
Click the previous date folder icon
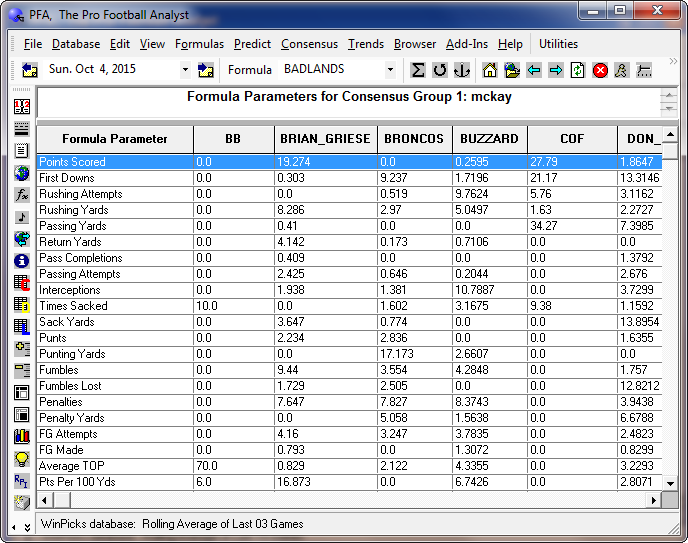(29, 70)
